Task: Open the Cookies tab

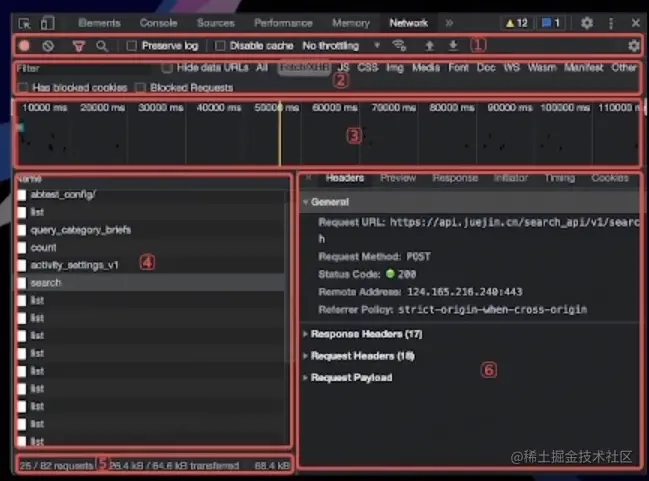Action: (610, 178)
